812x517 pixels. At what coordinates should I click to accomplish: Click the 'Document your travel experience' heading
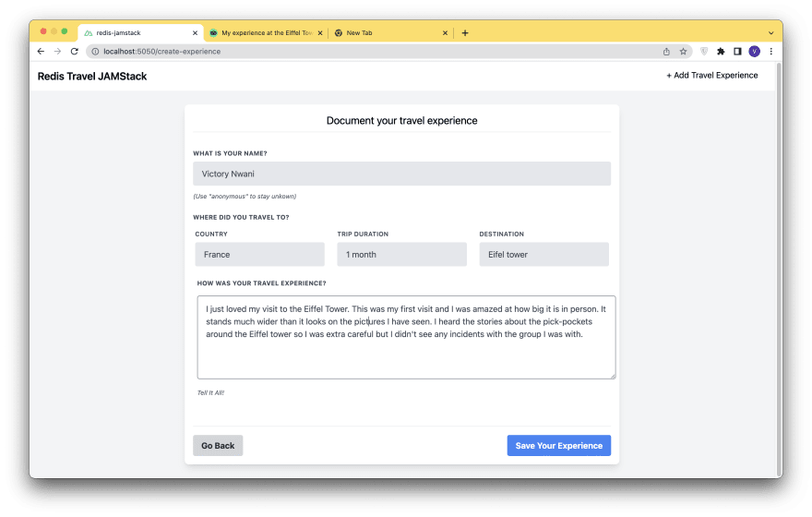tap(402, 120)
